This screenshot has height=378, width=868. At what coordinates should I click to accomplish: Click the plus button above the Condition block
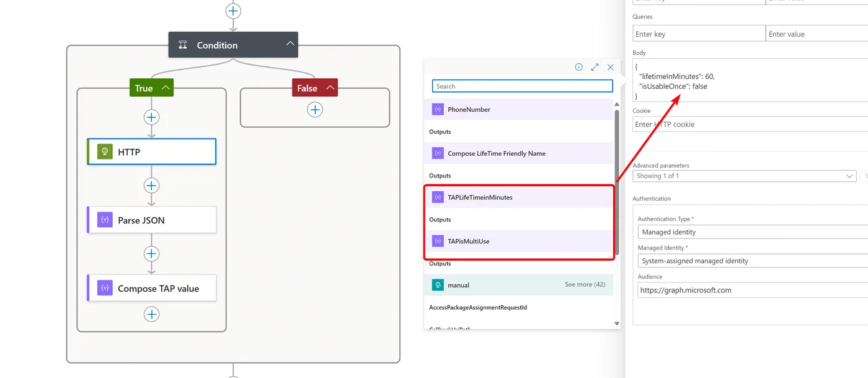233,11
